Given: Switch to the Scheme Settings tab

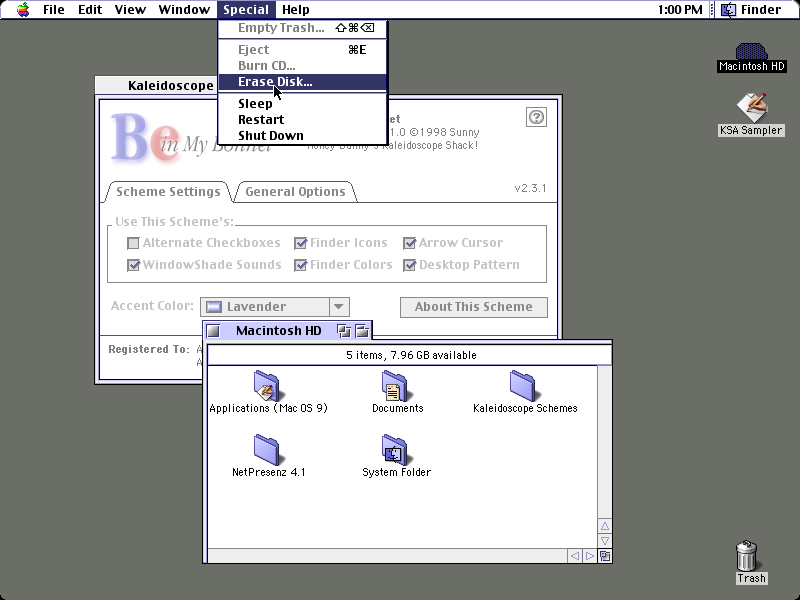Looking at the screenshot, I should (x=168, y=192).
